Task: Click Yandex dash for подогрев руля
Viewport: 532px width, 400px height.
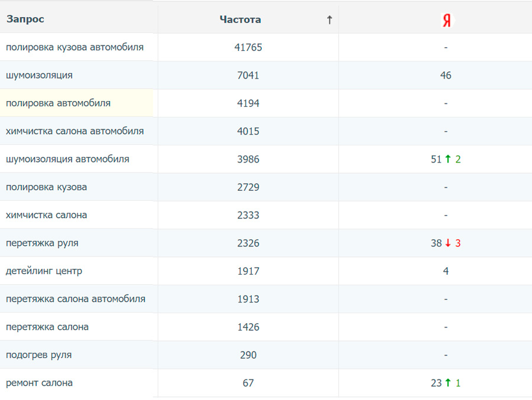Action: pos(446,355)
